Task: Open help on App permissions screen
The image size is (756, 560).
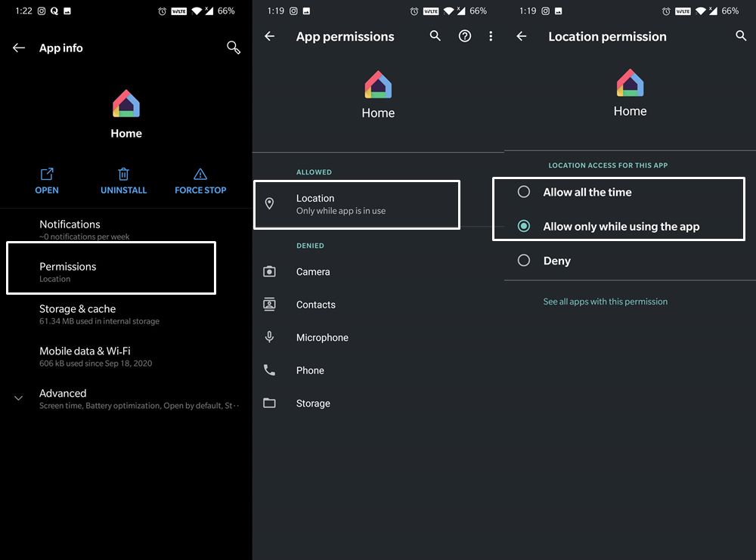Action: pos(465,36)
